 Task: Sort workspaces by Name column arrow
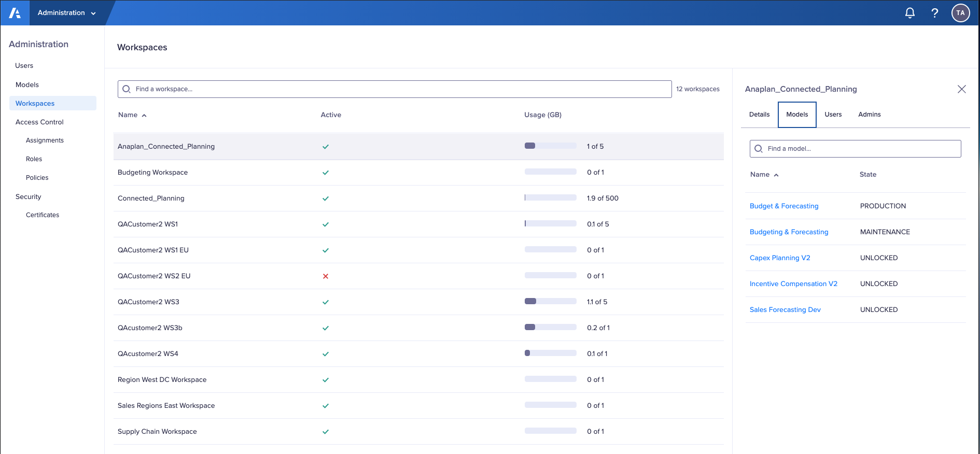[144, 116]
